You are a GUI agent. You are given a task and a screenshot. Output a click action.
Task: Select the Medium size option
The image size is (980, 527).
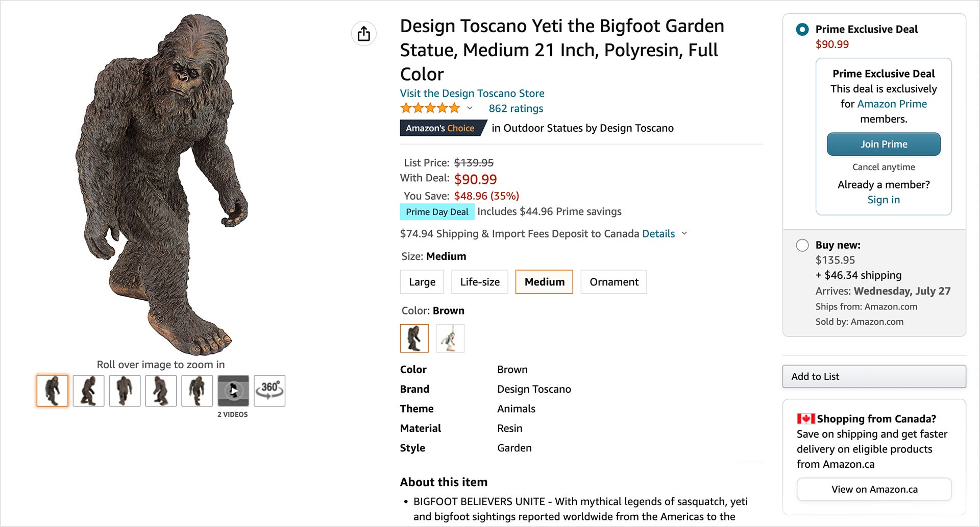pos(544,281)
